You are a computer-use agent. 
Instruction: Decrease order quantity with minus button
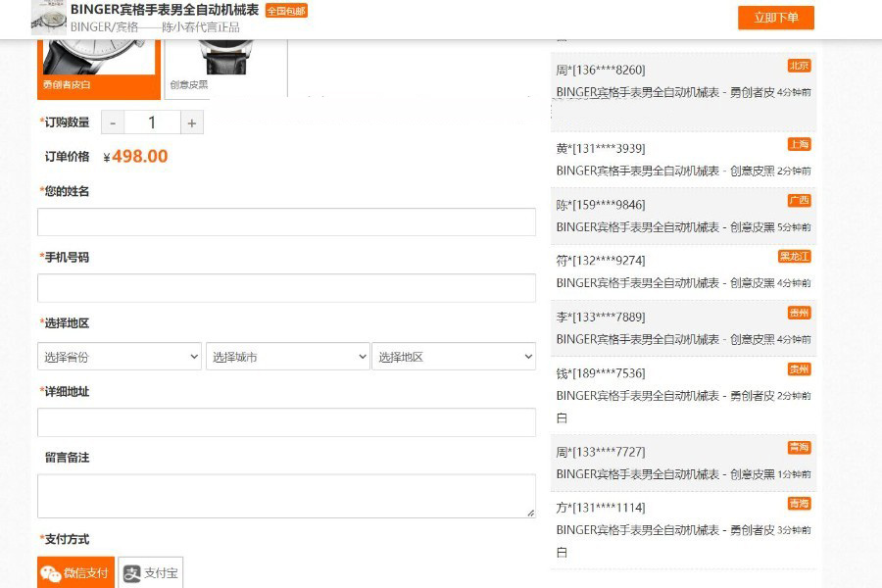(x=113, y=122)
